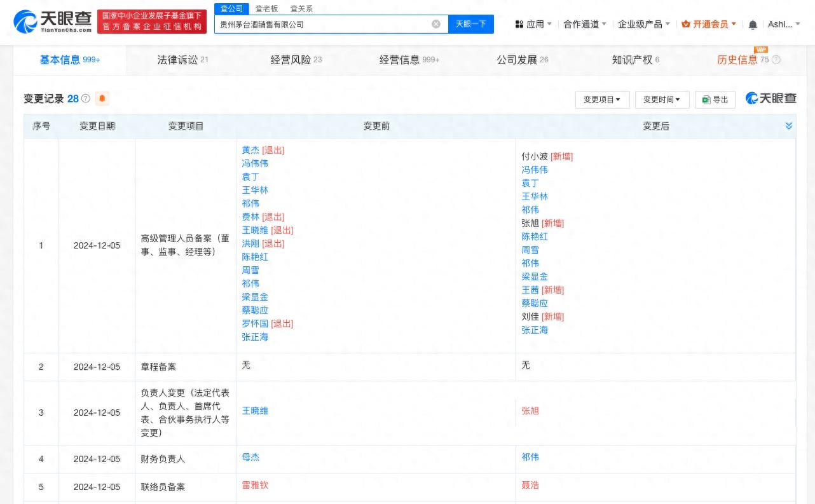This screenshot has width=815, height=504.
Task: Select 付小波 [新增] in the 变更后 column
Action: [x=547, y=156]
